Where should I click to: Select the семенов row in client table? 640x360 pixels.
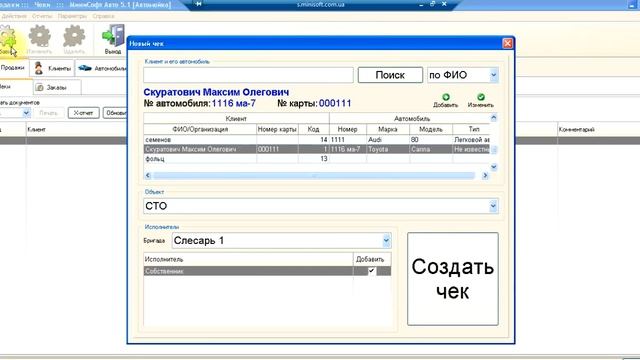[317, 140]
